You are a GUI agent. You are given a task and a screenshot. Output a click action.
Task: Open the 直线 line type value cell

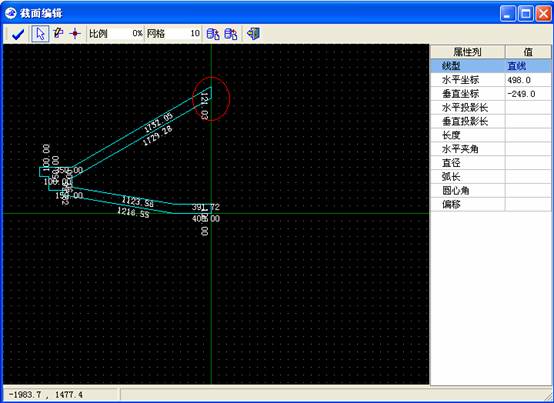pyautogui.click(x=528, y=66)
